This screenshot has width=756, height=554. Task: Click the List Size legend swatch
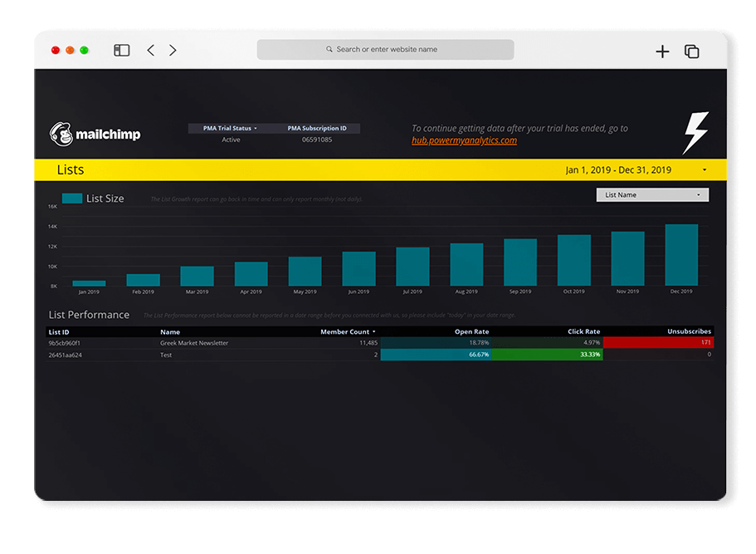click(x=72, y=199)
